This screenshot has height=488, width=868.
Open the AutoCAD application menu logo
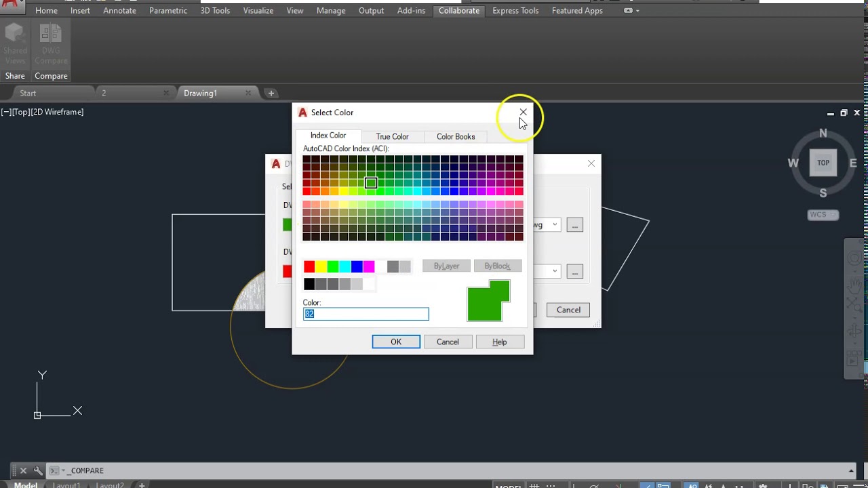[12, 7]
